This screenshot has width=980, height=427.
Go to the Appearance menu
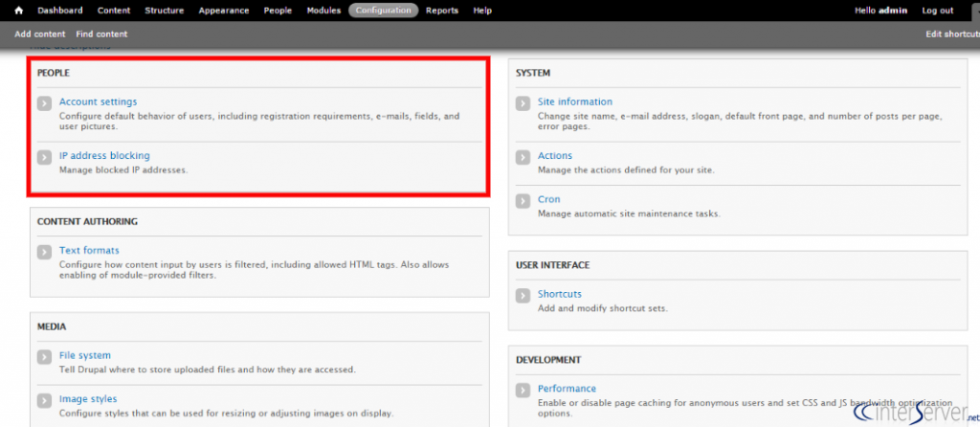[x=224, y=11]
